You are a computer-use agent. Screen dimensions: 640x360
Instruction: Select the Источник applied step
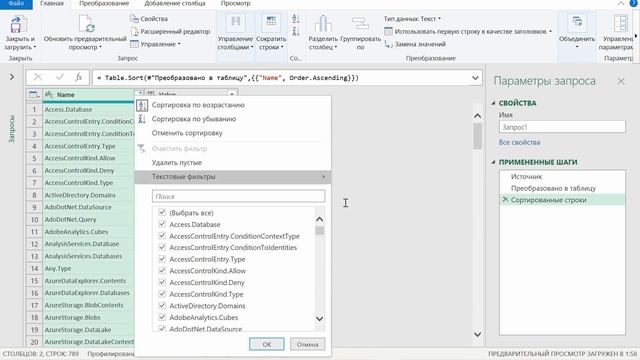click(x=526, y=177)
